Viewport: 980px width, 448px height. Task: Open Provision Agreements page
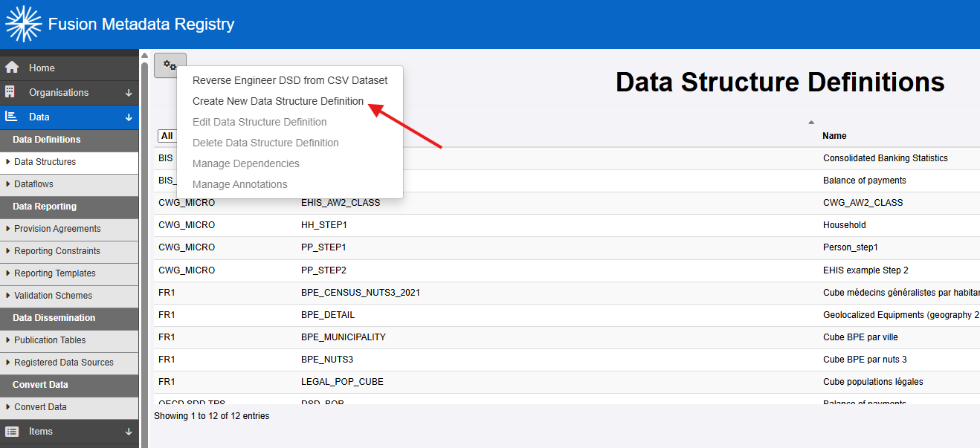coord(69,229)
